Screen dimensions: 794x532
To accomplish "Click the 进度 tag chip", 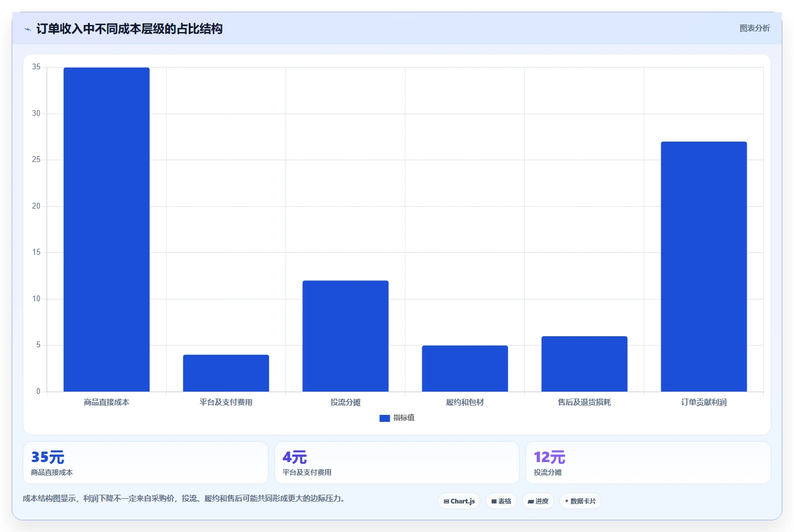I will (538, 501).
